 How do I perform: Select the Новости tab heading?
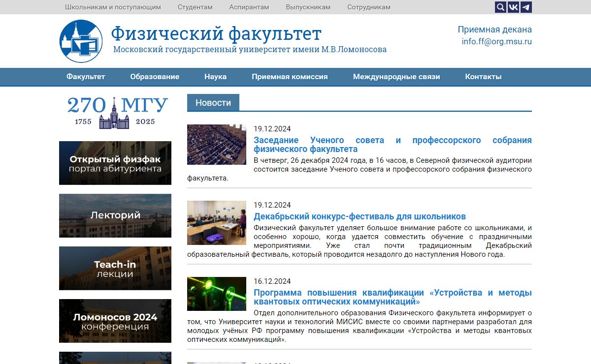213,103
